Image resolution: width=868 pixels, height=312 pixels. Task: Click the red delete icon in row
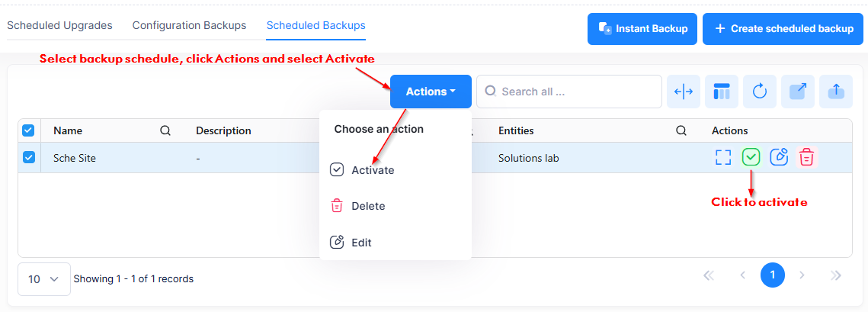806,157
